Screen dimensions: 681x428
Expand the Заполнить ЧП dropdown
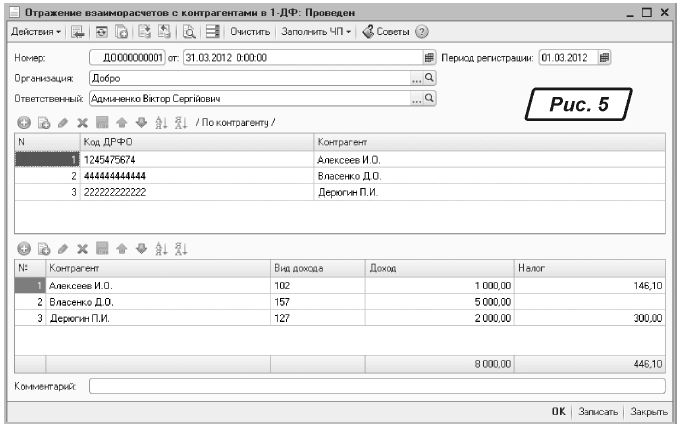315,32
